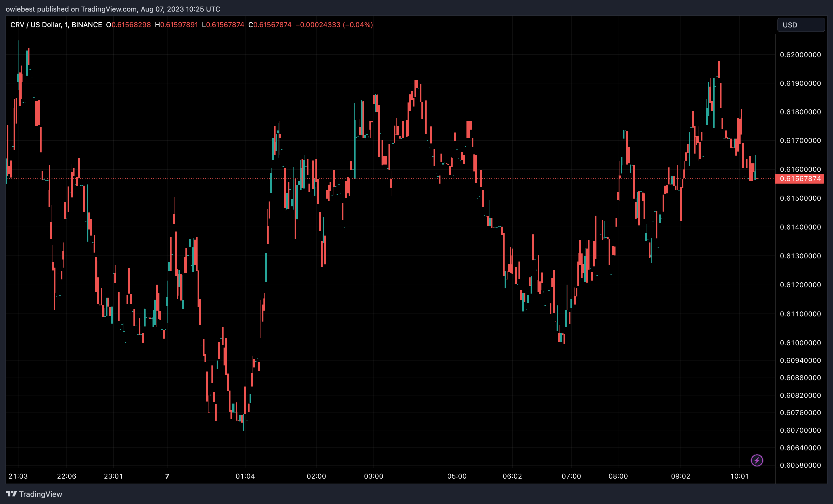Image resolution: width=833 pixels, height=504 pixels.
Task: Click the 0.60820000 price axis label
Action: tap(800, 395)
